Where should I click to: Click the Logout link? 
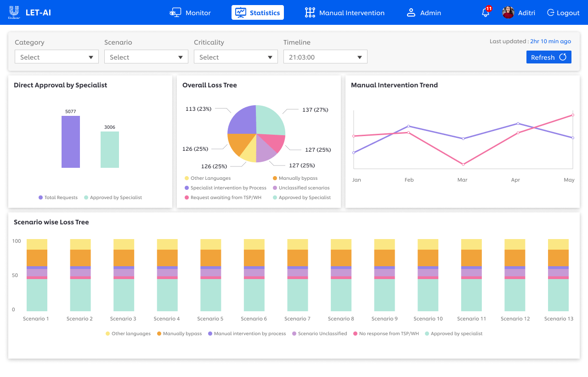point(568,13)
